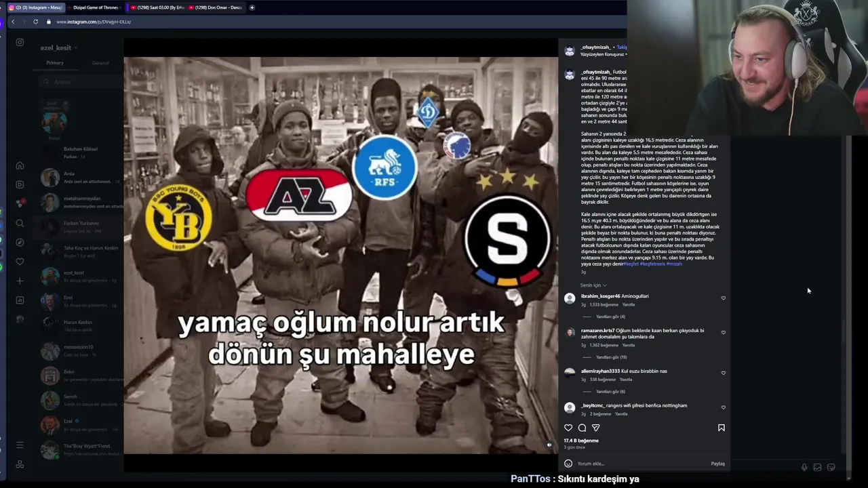Image resolution: width=868 pixels, height=488 pixels.
Task: Toggle video sound mute icon
Action: [x=549, y=445]
